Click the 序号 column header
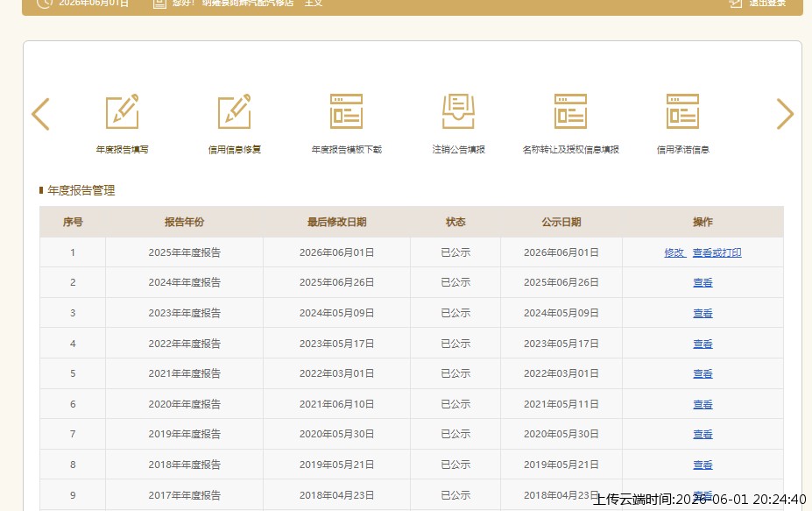Image resolution: width=812 pixels, height=511 pixels. [x=73, y=222]
